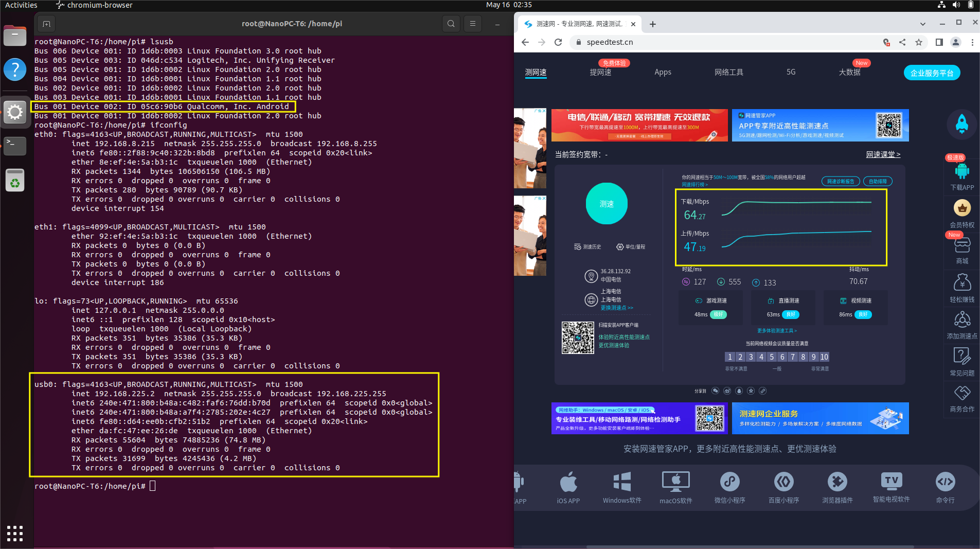Open a new Chromium tab
980x549 pixels.
652,24
